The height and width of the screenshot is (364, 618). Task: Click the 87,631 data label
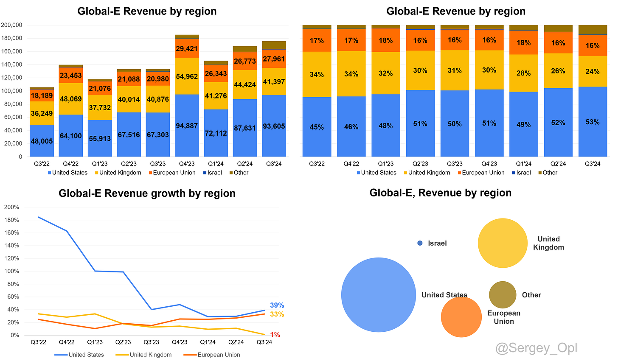point(245,128)
